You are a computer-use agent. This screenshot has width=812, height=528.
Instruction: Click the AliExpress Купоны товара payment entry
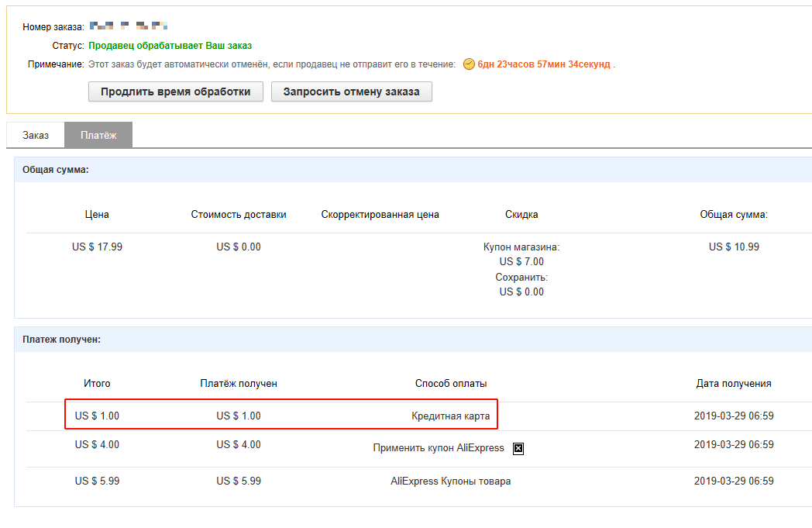450,481
